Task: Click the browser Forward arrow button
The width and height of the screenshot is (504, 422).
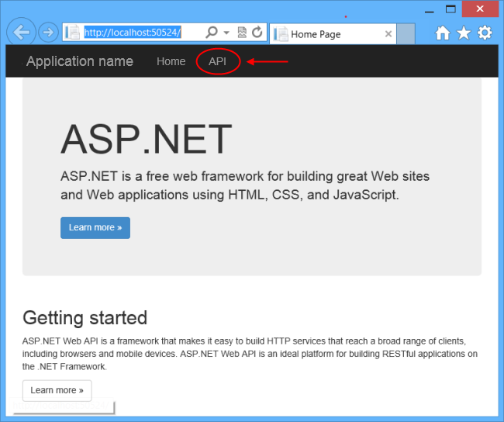Action: click(49, 32)
